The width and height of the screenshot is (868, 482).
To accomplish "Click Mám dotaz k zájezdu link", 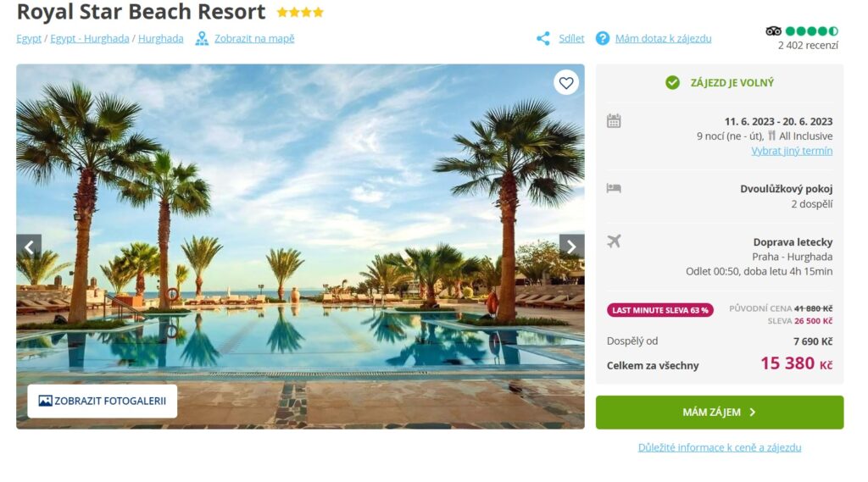I will click(x=663, y=39).
